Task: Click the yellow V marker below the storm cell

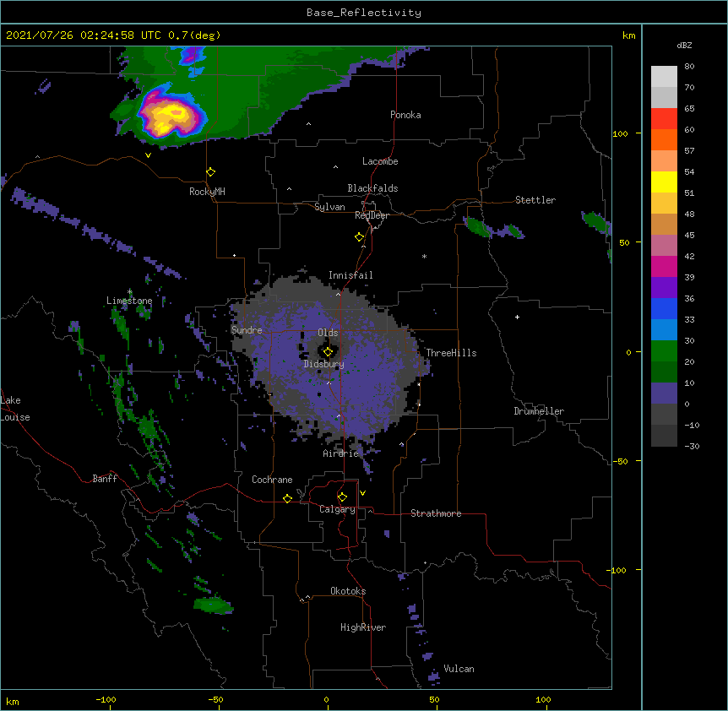Action: pos(148,155)
